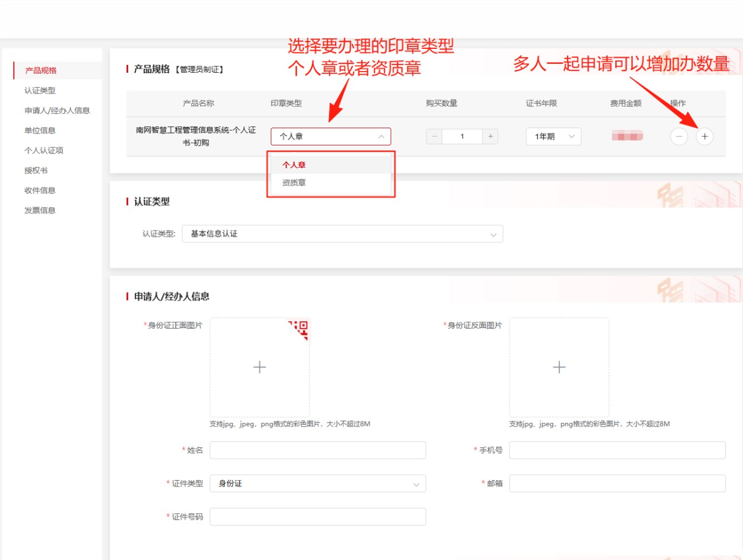Viewport: 743px width, 560px height.
Task: Click the minus icon to remove product row
Action: 679,137
